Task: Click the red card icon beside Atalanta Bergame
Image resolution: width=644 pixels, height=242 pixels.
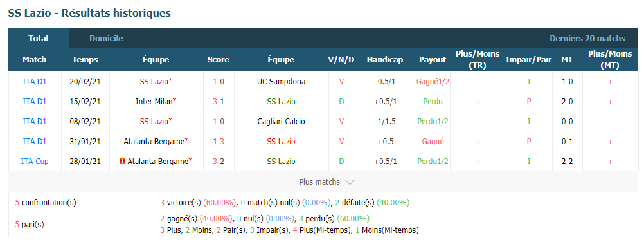Action: click(x=122, y=162)
